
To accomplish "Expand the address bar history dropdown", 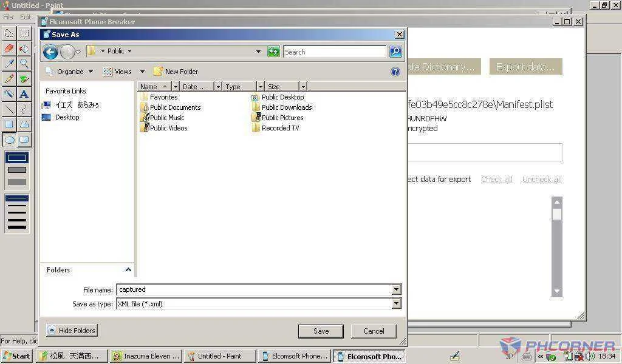I will tap(258, 52).
